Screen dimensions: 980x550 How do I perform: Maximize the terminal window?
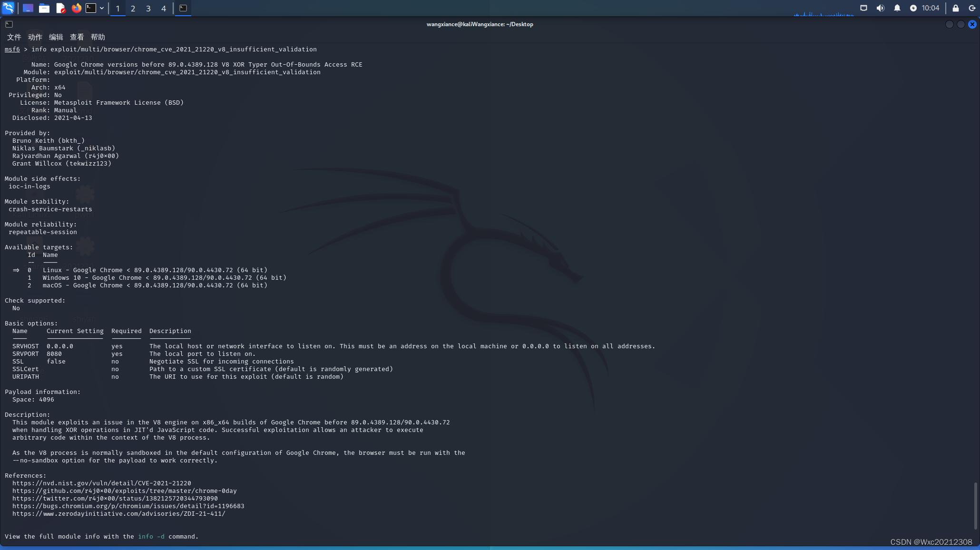[960, 24]
